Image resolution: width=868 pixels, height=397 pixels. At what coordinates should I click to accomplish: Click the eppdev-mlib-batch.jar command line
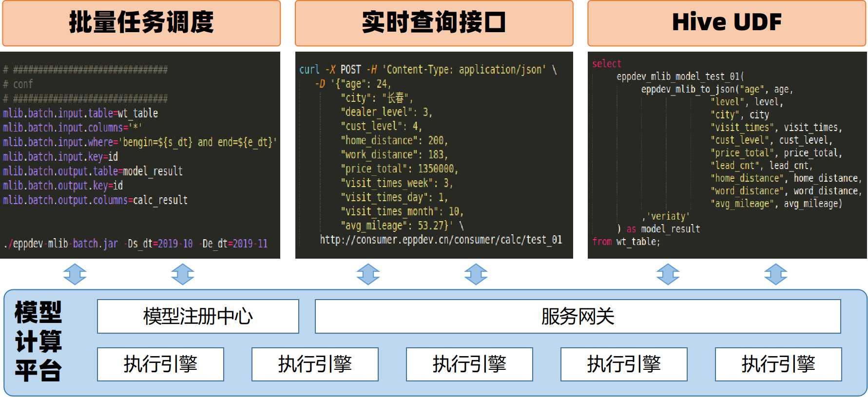[135, 244]
